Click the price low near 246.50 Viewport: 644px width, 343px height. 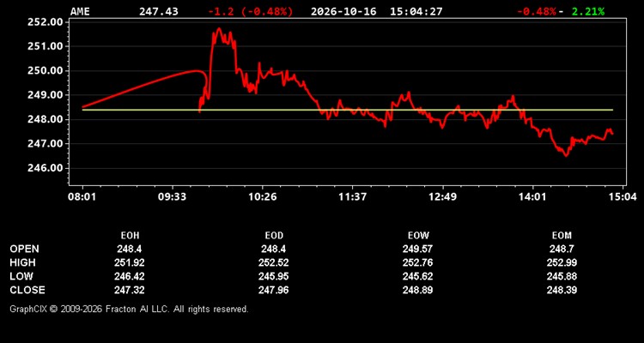click(x=566, y=155)
